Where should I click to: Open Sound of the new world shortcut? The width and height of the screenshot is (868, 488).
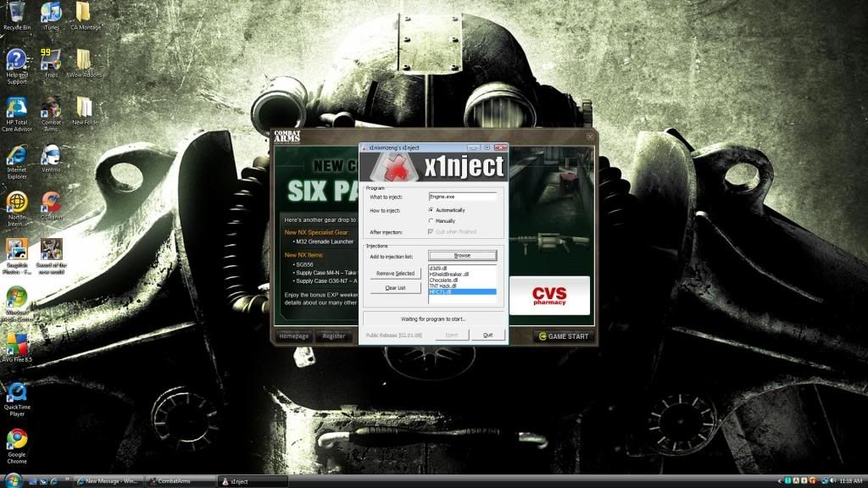pyautogui.click(x=51, y=257)
